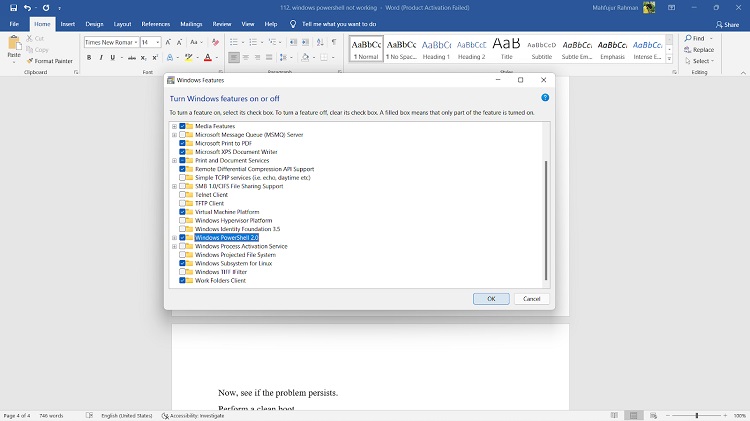Image resolution: width=750 pixels, height=421 pixels.
Task: Click the Paste clipboard icon
Action: (x=13, y=45)
